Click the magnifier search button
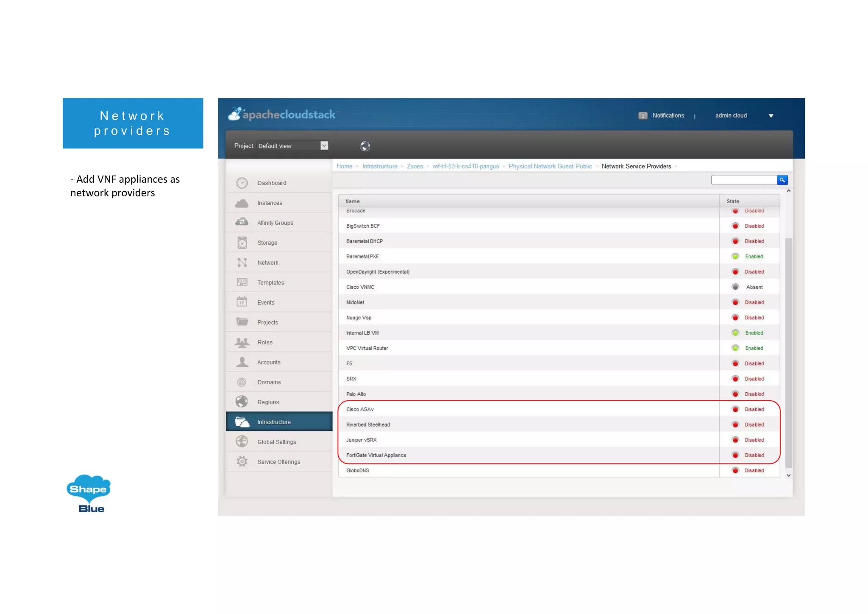Viewport: 868px width, 614px height. click(x=782, y=180)
